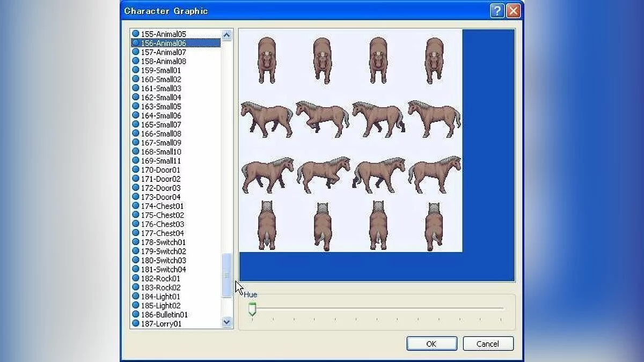Select 169-Small11 graphic

[176, 161]
